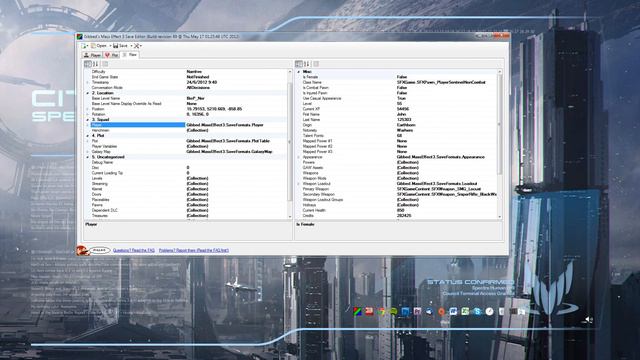Image resolution: width=640 pixels, height=360 pixels.
Task: Open the Questions? Read the FAQ link
Action: point(134,250)
